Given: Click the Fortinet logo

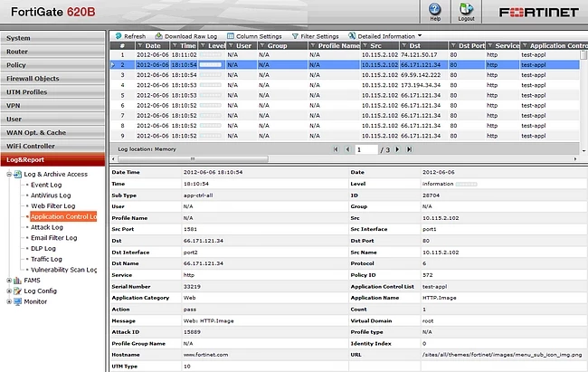Looking at the screenshot, I should tap(538, 13).
